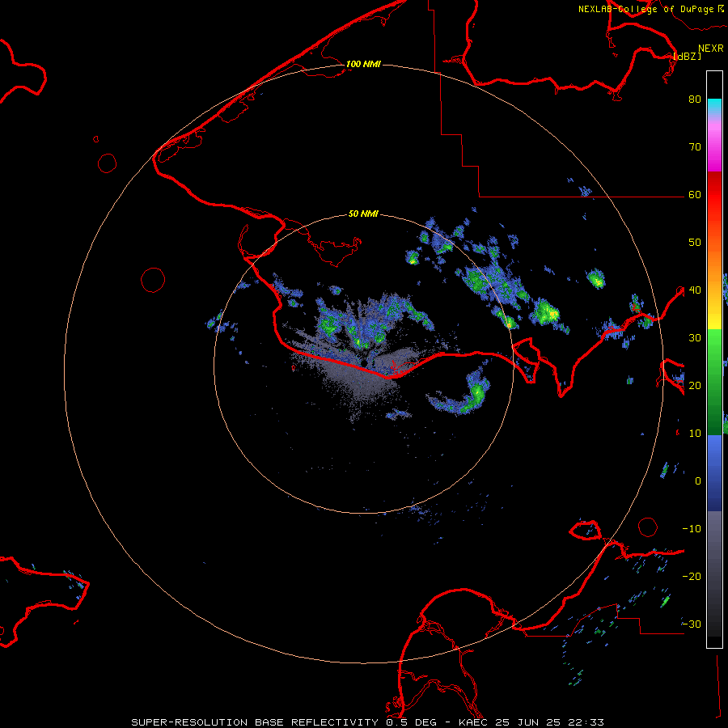Click the 20 value on the dBZ scale

695,385
